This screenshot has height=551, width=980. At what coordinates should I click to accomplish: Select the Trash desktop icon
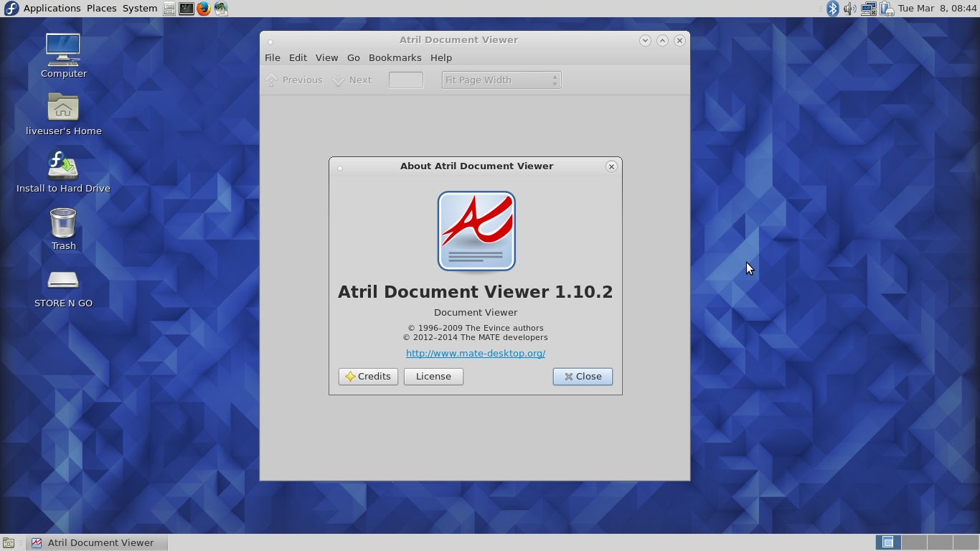(63, 222)
